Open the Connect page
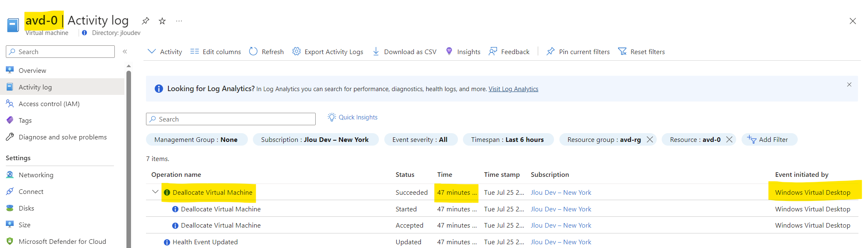Viewport: 868px width, 248px height. [31, 191]
